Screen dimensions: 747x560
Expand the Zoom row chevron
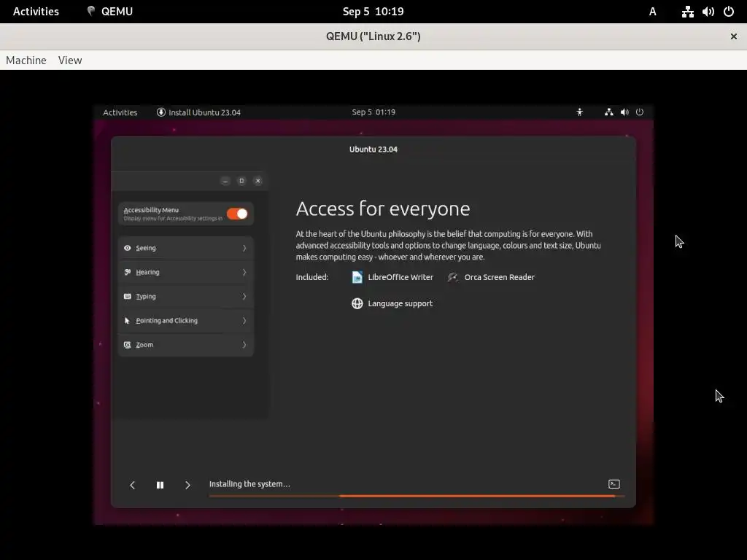(244, 345)
